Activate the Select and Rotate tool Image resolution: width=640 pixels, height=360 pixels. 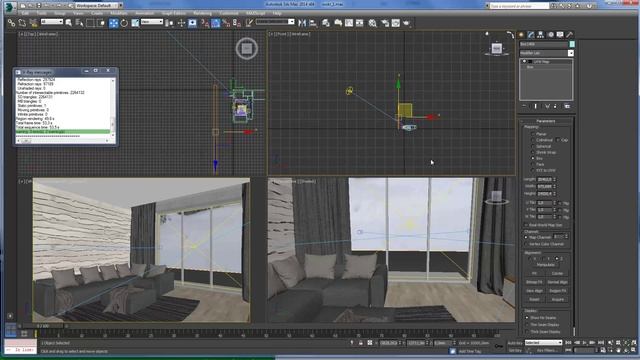pos(124,23)
